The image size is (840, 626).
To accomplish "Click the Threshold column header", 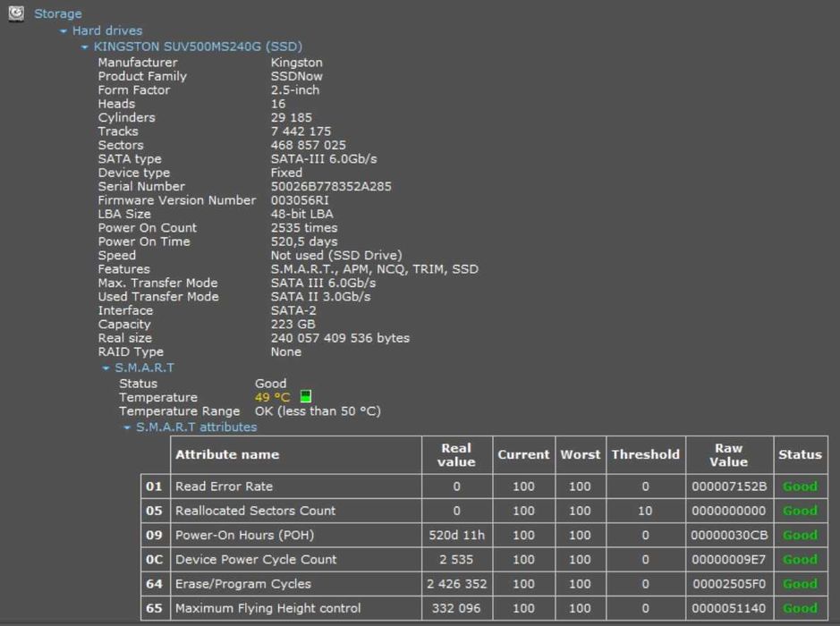I will point(646,454).
